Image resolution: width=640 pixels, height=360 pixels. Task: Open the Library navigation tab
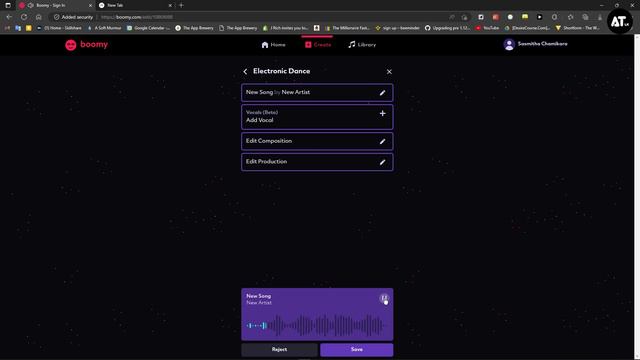pos(362,44)
